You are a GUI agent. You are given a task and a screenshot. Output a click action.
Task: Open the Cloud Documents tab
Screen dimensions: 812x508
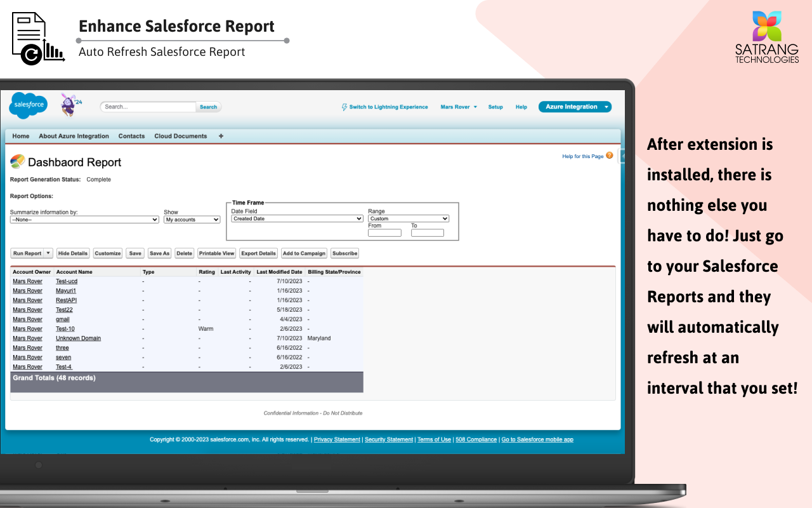pyautogui.click(x=180, y=136)
